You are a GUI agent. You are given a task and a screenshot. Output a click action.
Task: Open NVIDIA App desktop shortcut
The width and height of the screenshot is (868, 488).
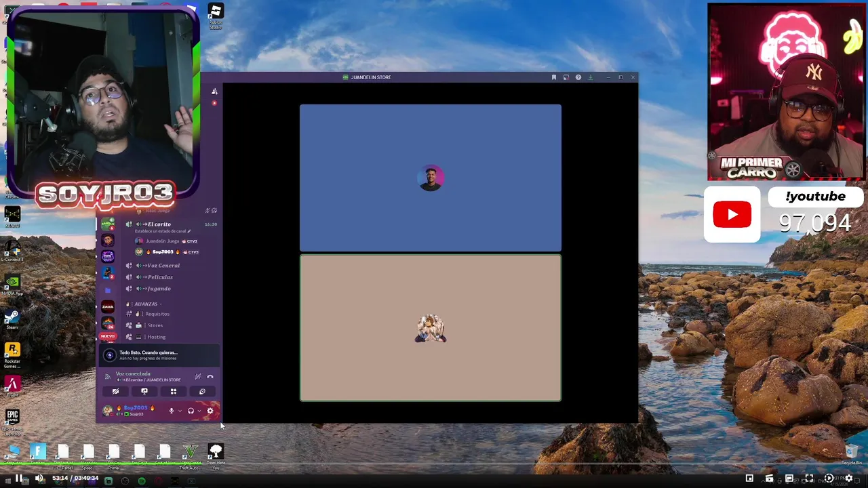click(12, 285)
